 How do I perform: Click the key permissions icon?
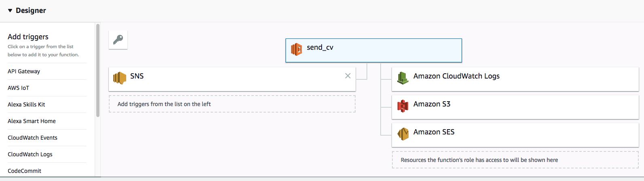tap(118, 40)
